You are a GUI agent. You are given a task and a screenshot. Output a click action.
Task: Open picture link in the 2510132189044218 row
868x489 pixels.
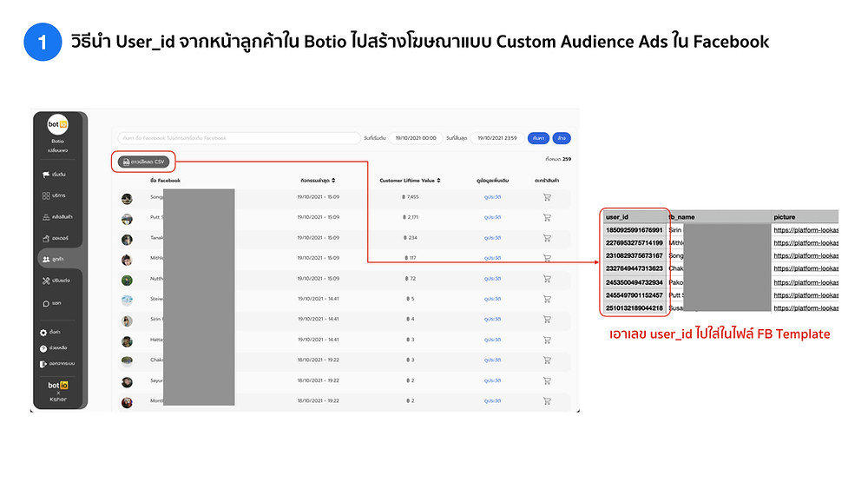point(806,308)
